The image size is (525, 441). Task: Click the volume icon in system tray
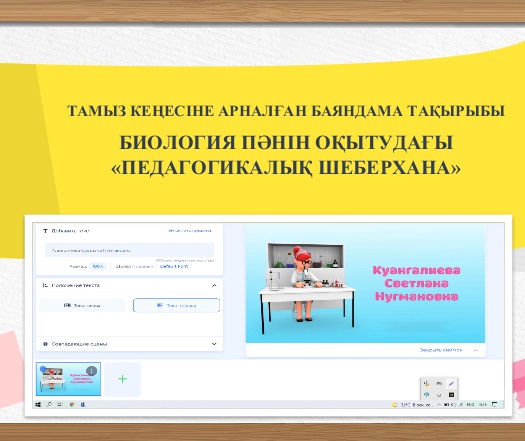453,405
